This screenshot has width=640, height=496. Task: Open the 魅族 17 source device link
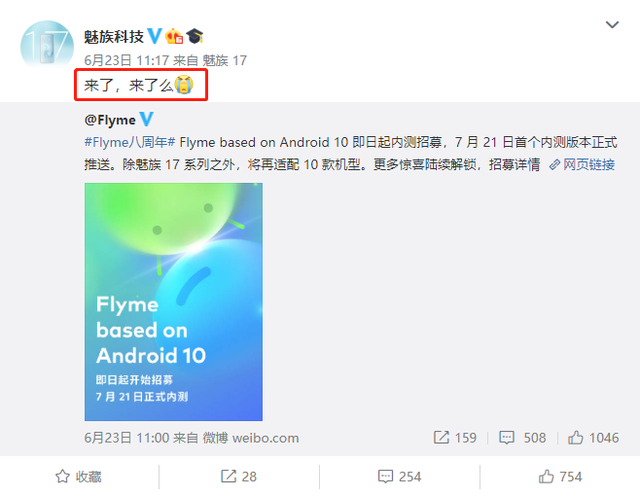pos(224,60)
